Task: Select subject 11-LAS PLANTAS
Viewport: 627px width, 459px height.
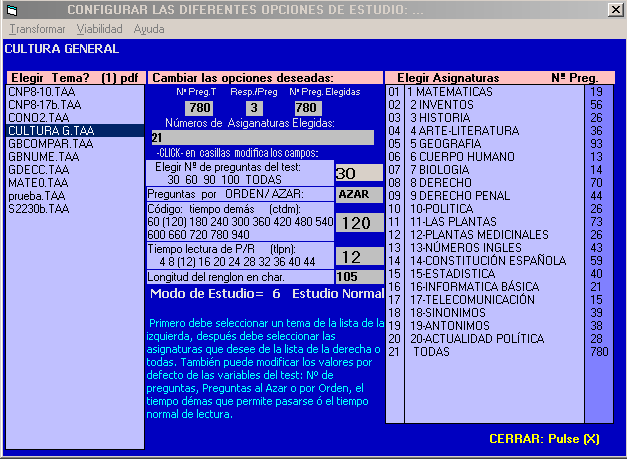Action: pos(494,222)
